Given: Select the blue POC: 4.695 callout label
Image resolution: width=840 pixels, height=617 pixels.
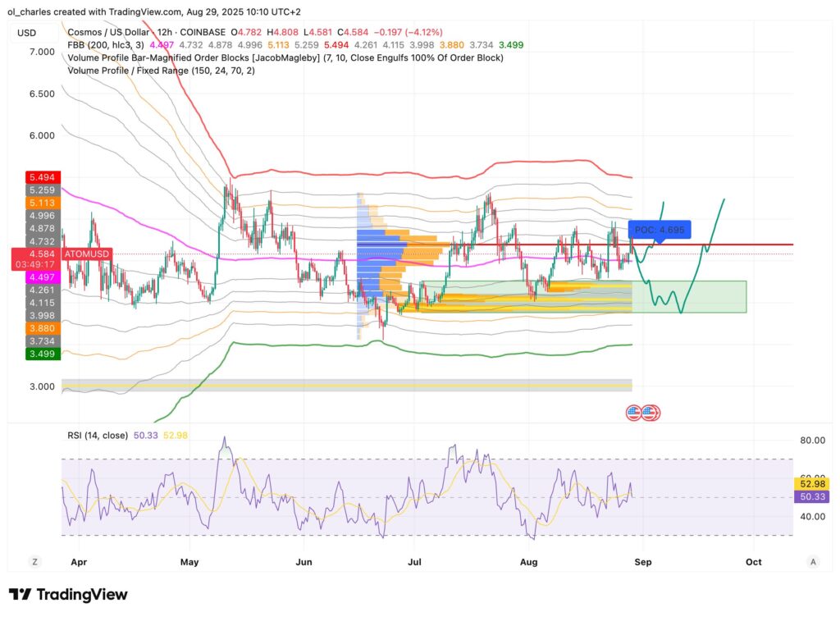Looking at the screenshot, I should click(660, 230).
